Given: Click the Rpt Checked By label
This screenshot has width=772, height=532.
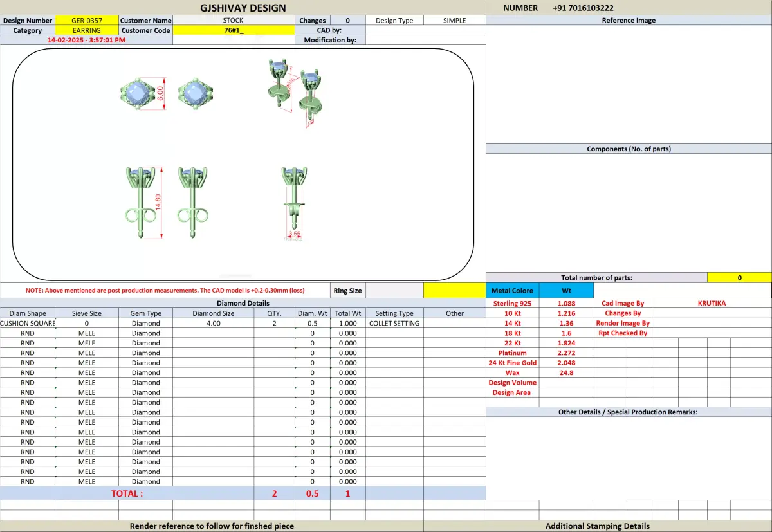Looking at the screenshot, I should [x=623, y=333].
